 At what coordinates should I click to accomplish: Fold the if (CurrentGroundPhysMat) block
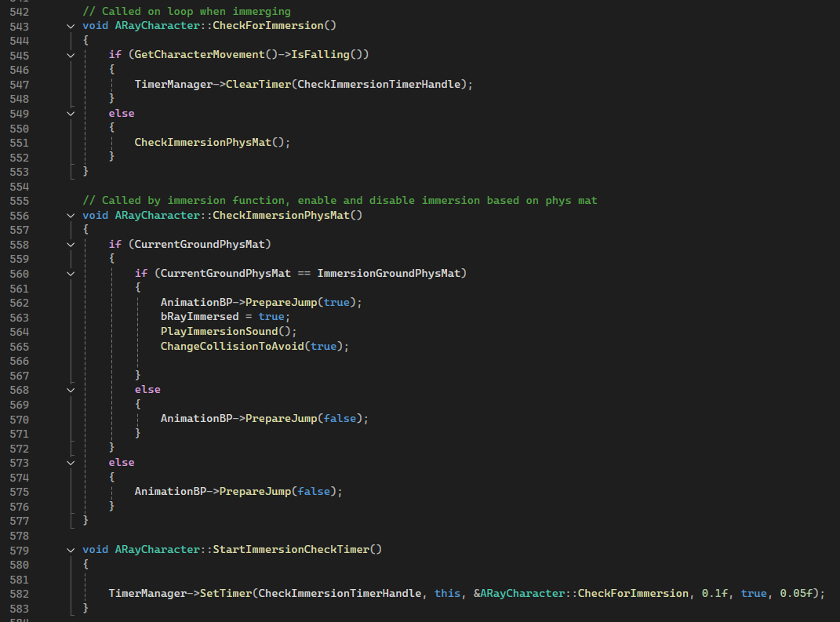pos(71,245)
